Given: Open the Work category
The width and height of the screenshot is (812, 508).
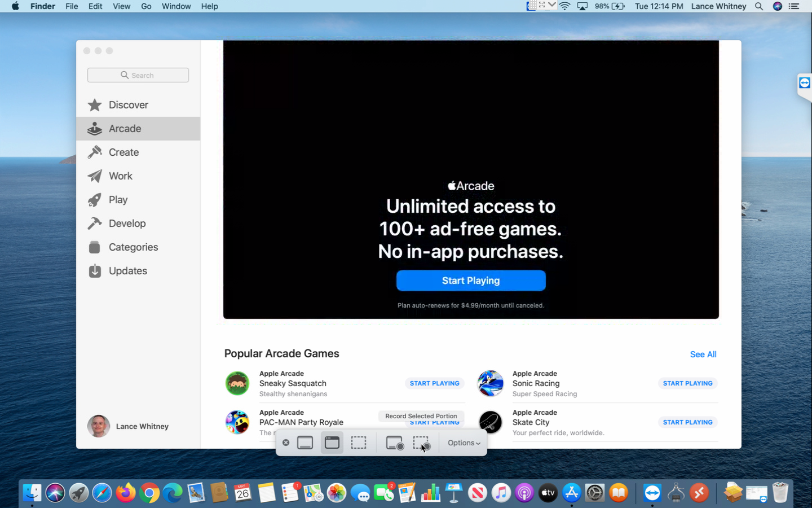Looking at the screenshot, I should tap(138, 176).
